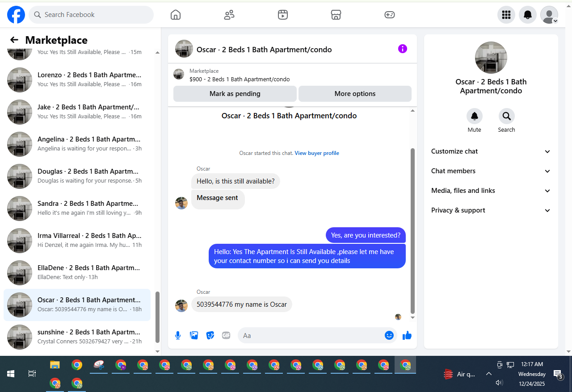This screenshot has height=392, width=572.
Task: Click the chat messages scrollbar
Action: (412, 231)
